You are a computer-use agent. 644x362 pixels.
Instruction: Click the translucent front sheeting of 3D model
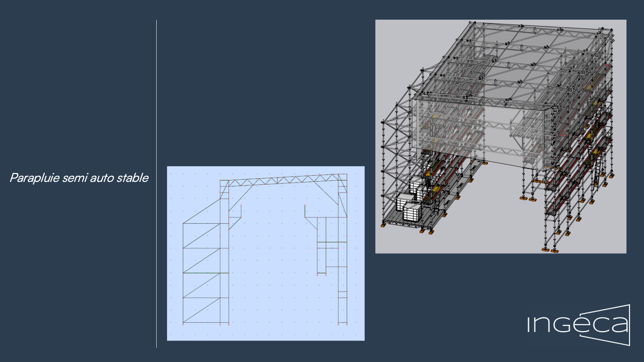coord(479,132)
